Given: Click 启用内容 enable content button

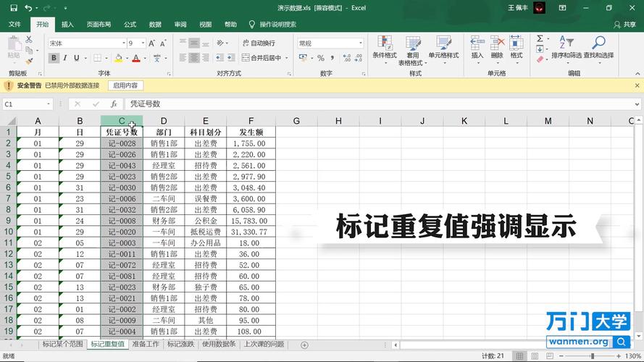Looking at the screenshot, I should [x=125, y=85].
